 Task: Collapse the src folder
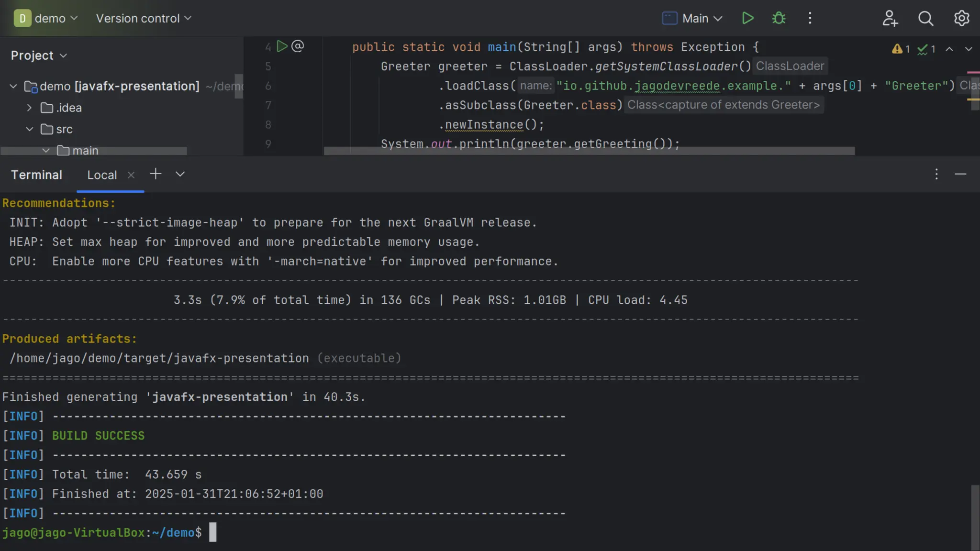click(x=29, y=129)
